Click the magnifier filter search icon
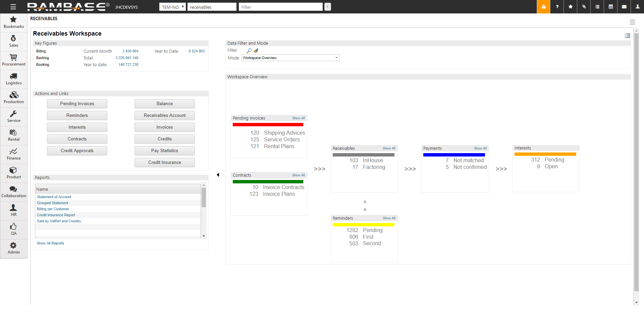The width and height of the screenshot is (644, 315). coord(249,51)
